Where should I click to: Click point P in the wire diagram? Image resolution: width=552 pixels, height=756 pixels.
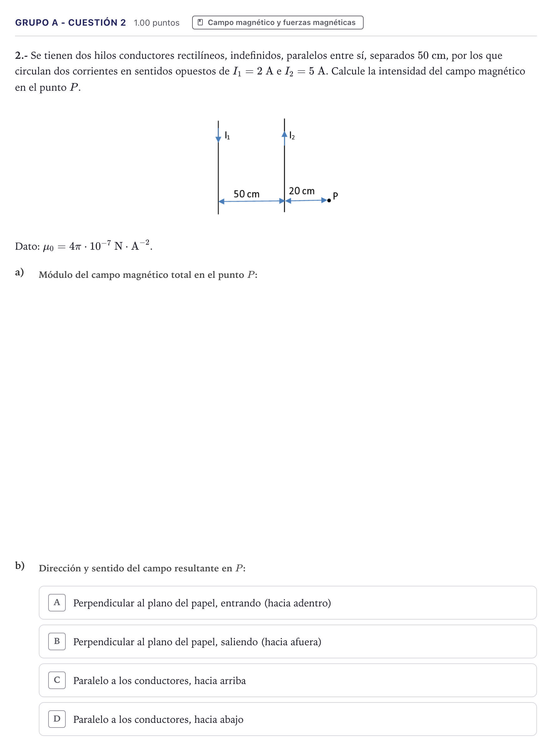coord(329,200)
